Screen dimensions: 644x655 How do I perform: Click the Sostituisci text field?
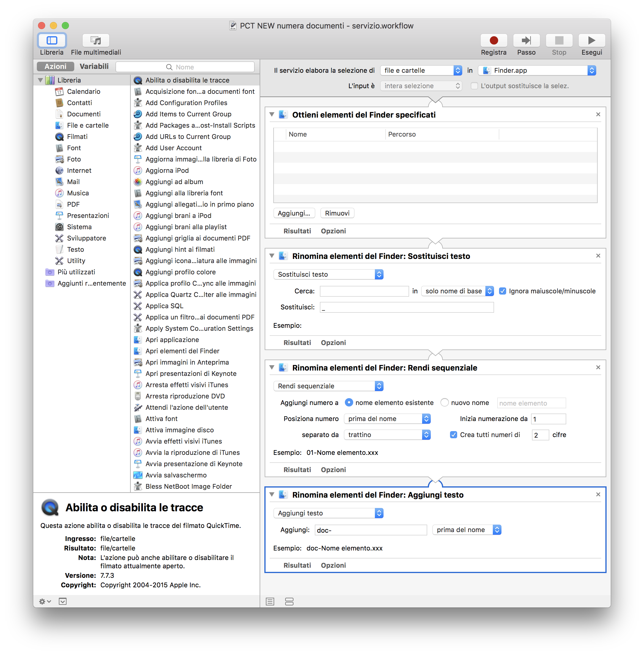click(x=407, y=307)
